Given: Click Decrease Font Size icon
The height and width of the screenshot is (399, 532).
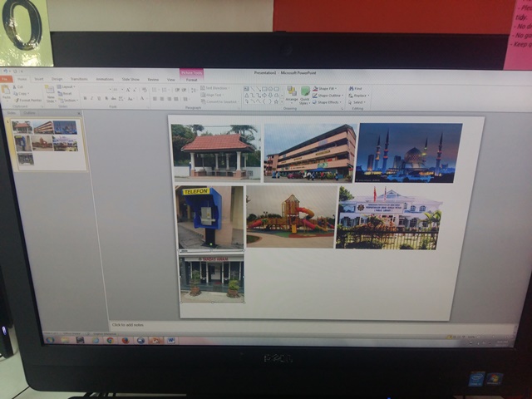Looking at the screenshot, I should click(x=135, y=90).
